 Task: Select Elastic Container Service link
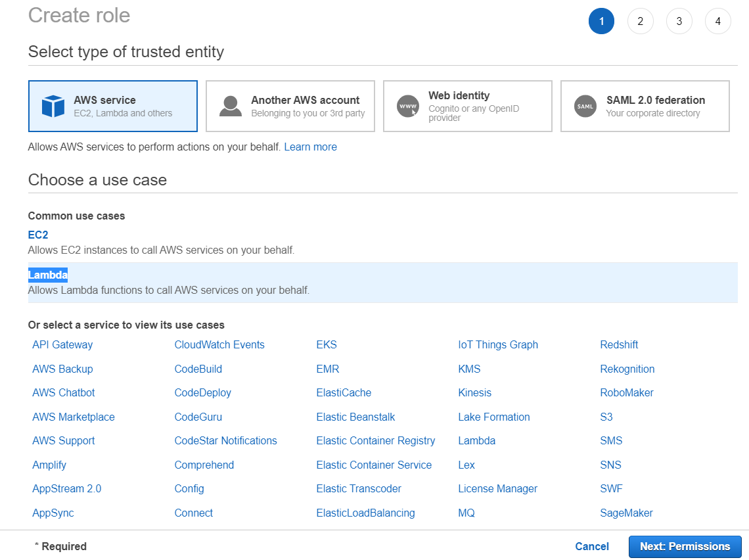374,465
